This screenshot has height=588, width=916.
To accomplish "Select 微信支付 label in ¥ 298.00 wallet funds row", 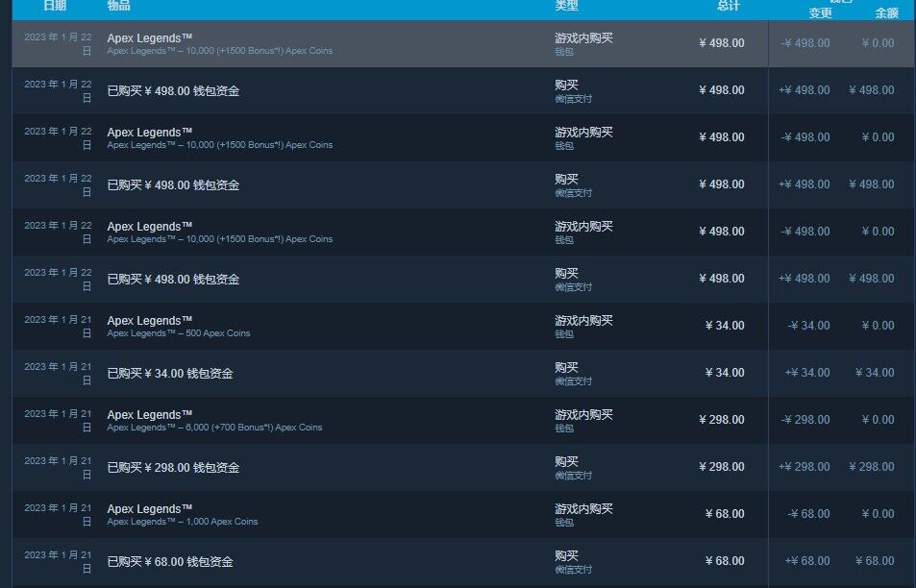I will [x=573, y=476].
